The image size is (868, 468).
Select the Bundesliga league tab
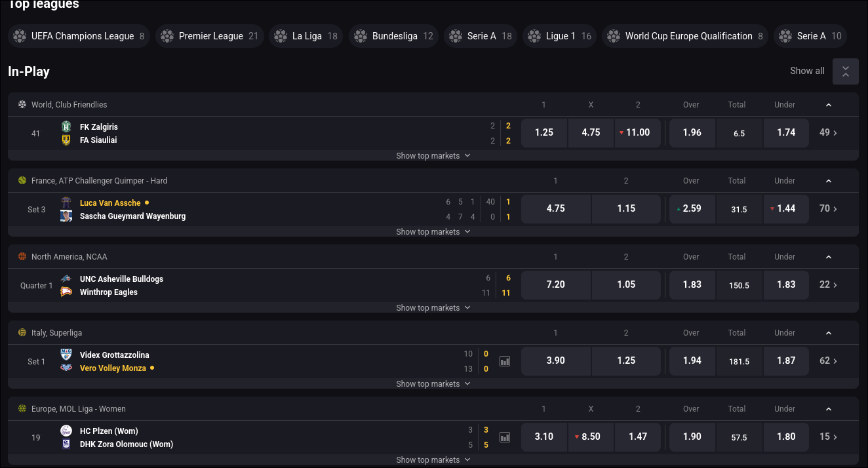click(393, 36)
